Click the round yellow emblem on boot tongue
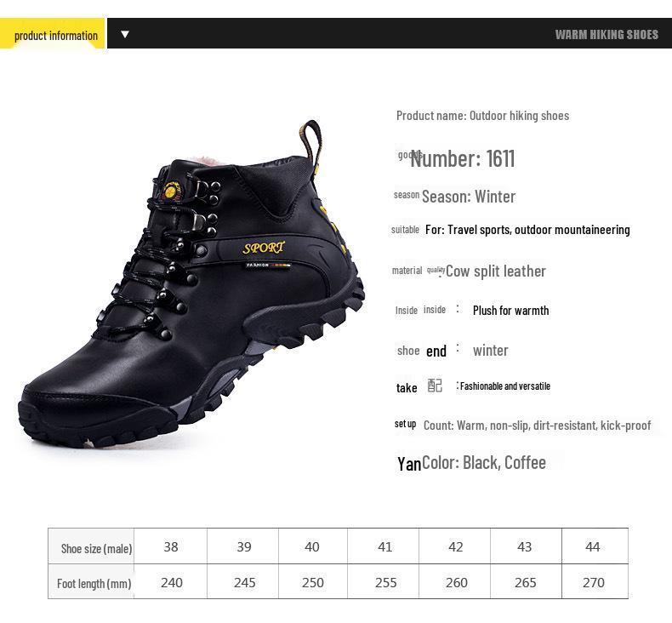 (x=173, y=189)
